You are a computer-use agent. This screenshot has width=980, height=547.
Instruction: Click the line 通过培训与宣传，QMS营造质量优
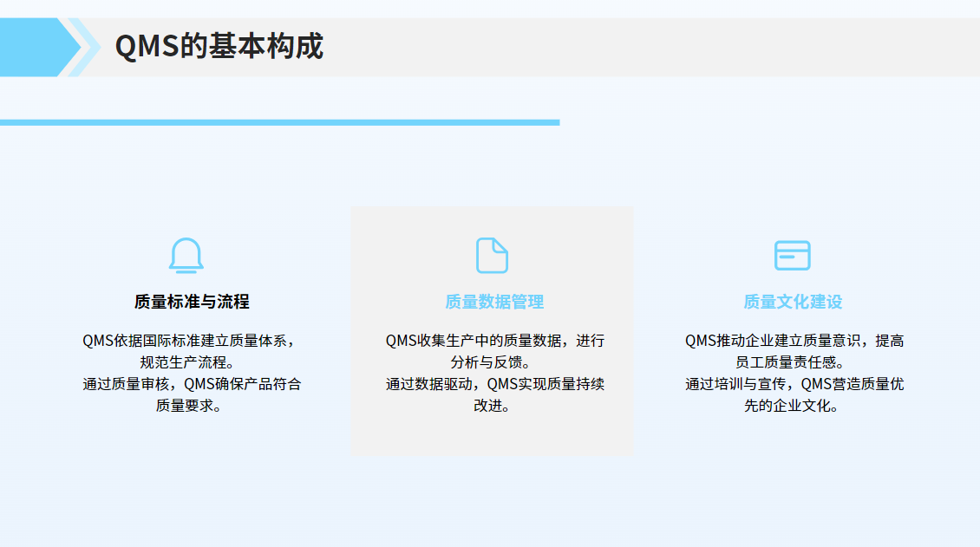[794, 384]
